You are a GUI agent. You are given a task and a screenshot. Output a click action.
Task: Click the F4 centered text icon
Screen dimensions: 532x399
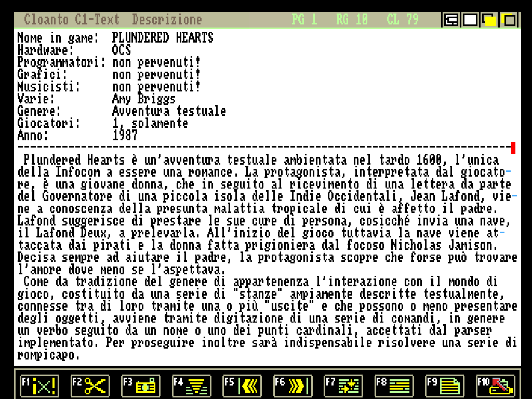coord(192,385)
